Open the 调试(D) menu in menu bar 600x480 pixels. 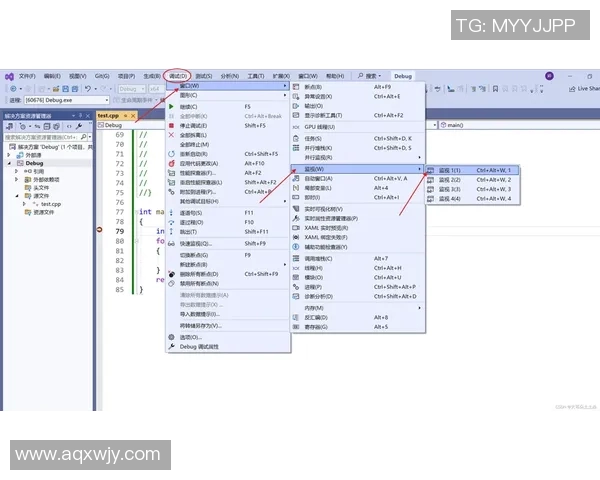coord(179,76)
